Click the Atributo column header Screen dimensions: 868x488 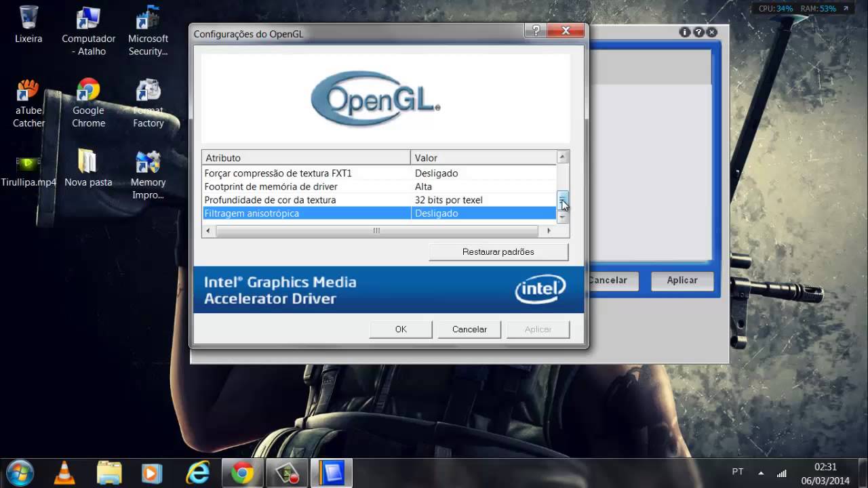click(306, 158)
